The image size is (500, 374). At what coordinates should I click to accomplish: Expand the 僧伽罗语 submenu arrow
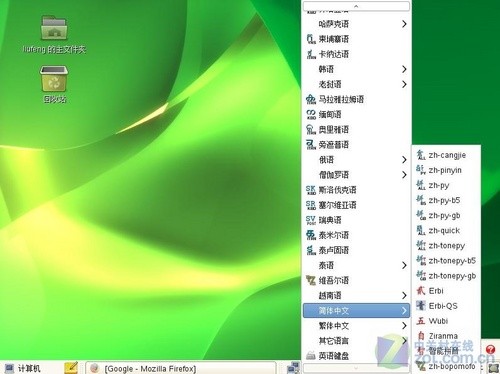pos(404,175)
